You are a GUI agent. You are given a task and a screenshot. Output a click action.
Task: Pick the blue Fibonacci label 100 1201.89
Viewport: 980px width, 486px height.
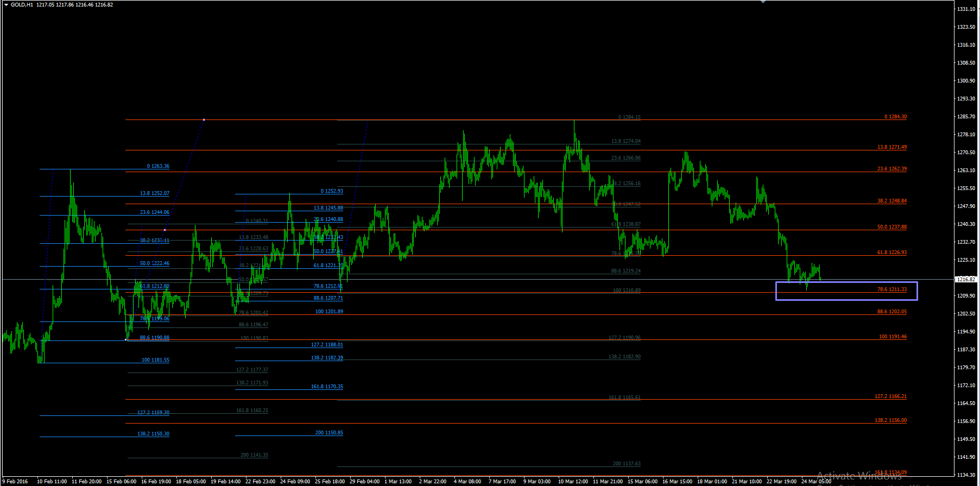pos(329,312)
